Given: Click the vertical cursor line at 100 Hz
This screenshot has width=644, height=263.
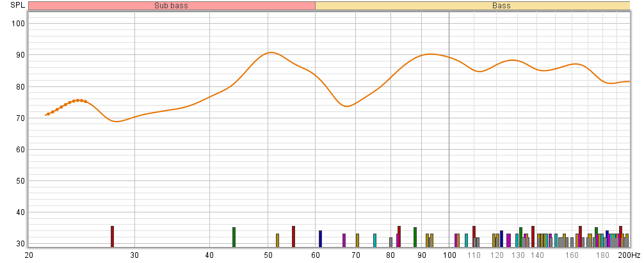Looking at the screenshot, I should click(x=449, y=128).
